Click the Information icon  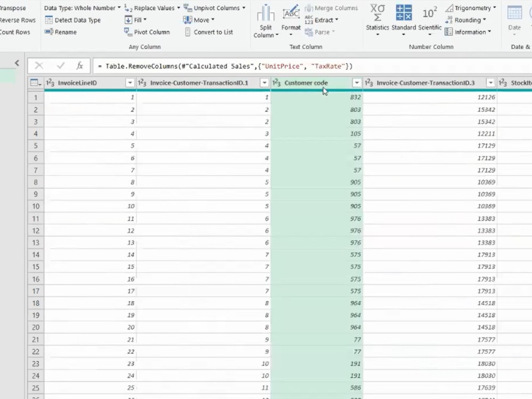pos(448,32)
